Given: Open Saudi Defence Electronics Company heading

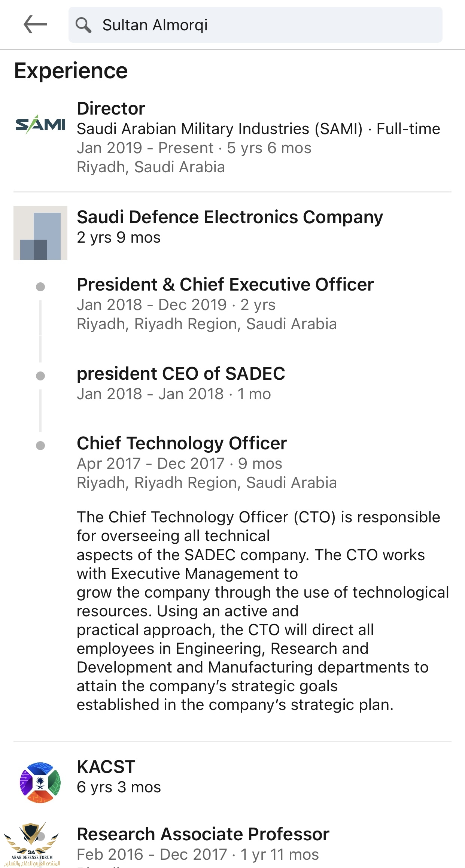Looking at the screenshot, I should (230, 217).
